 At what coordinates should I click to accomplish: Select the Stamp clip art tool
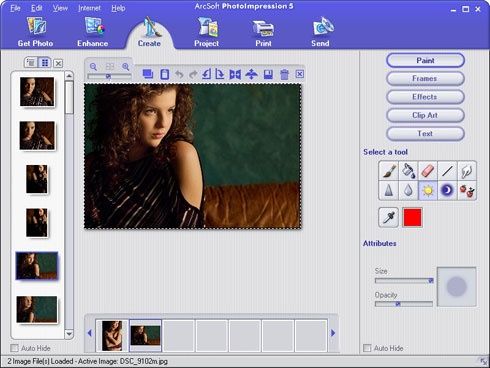tap(467, 190)
